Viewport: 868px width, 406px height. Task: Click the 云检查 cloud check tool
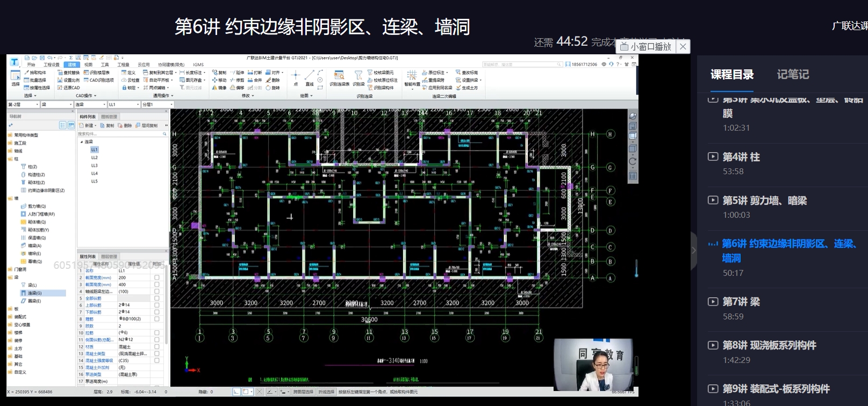pyautogui.click(x=131, y=80)
